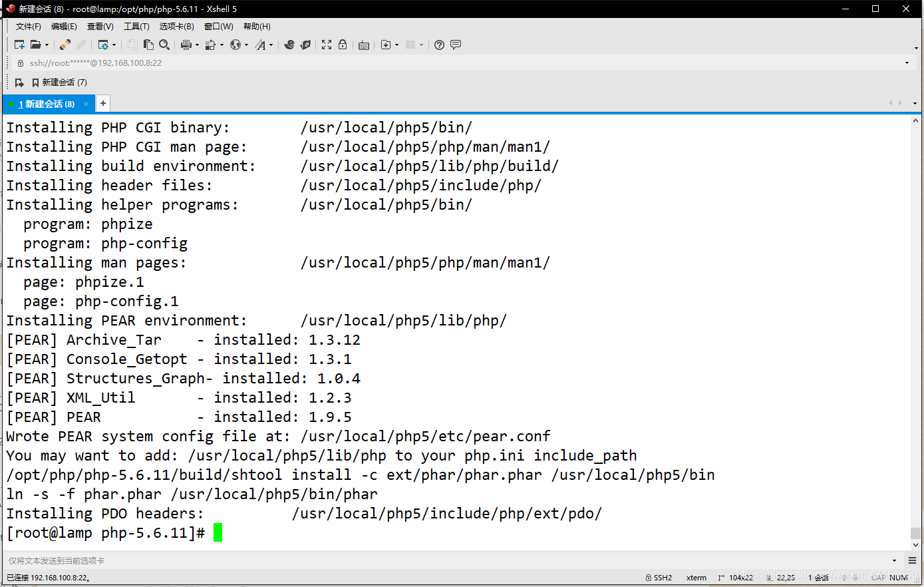Click the file transfer icon

click(211, 45)
